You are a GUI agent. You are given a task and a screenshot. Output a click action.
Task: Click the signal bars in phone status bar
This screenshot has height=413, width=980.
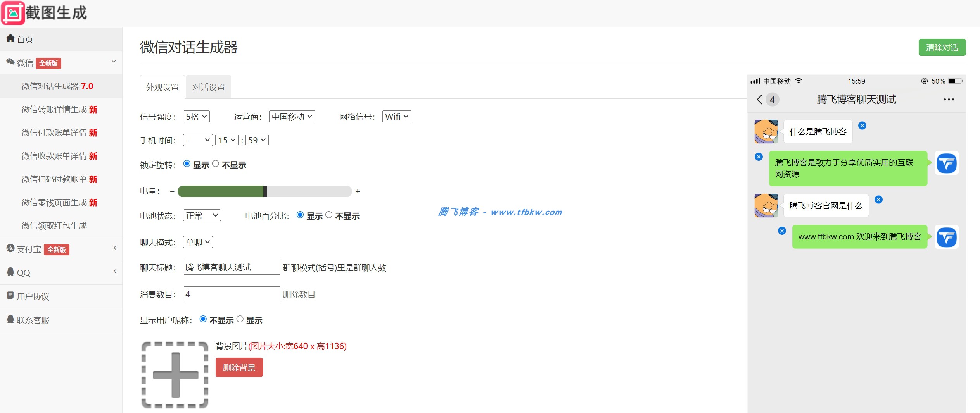(x=755, y=81)
